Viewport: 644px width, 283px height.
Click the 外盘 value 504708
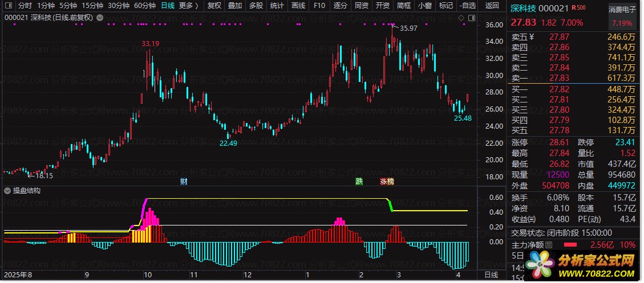pos(556,186)
